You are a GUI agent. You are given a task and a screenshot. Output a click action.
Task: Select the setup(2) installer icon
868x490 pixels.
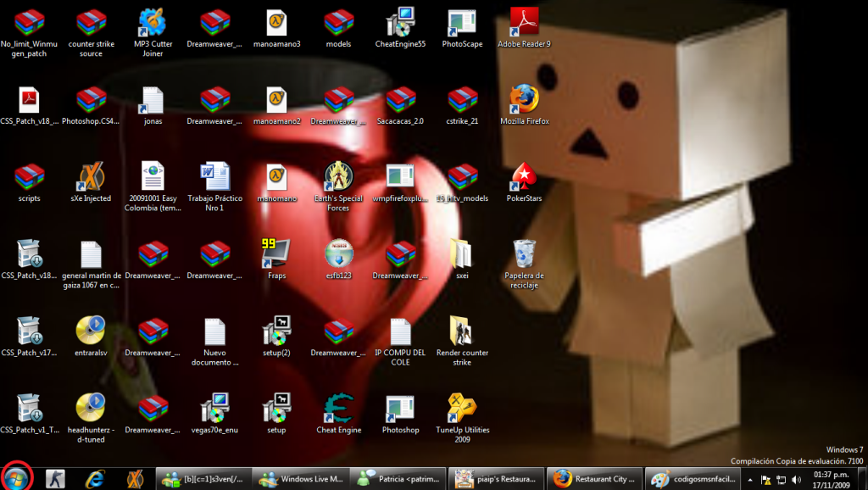click(x=277, y=331)
